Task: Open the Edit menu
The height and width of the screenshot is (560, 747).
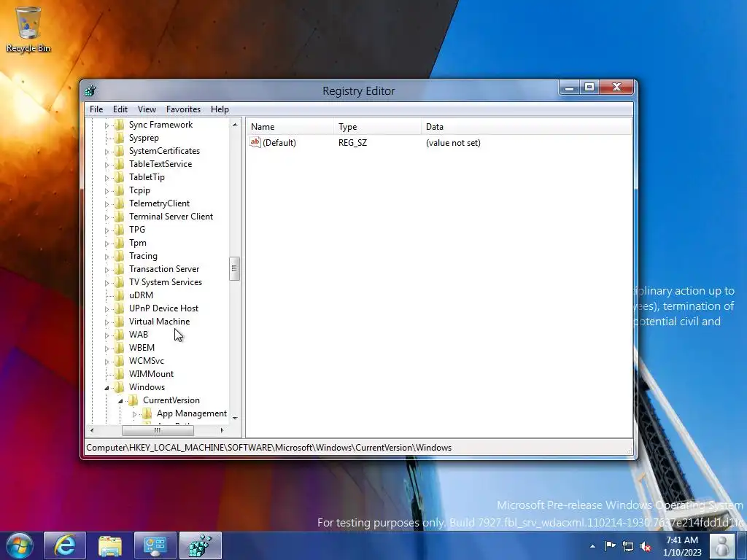Action: (120, 109)
